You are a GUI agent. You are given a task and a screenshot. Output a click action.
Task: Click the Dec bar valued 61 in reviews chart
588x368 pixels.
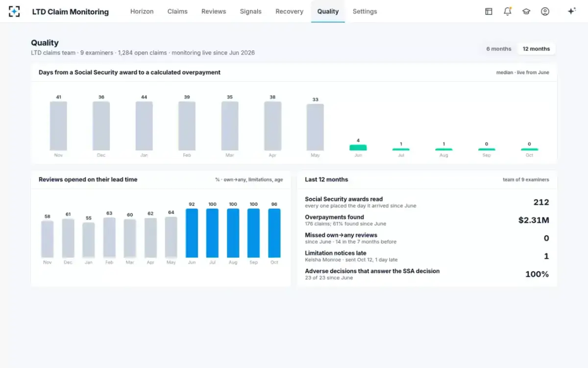pos(68,238)
